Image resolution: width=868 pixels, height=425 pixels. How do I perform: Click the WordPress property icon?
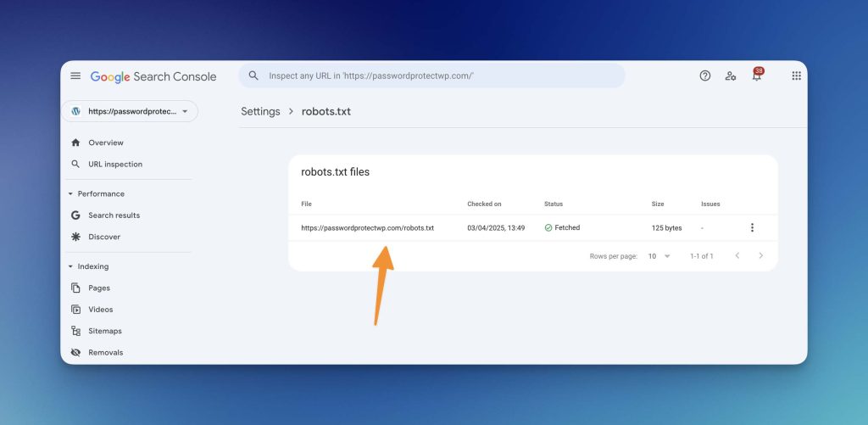click(75, 111)
